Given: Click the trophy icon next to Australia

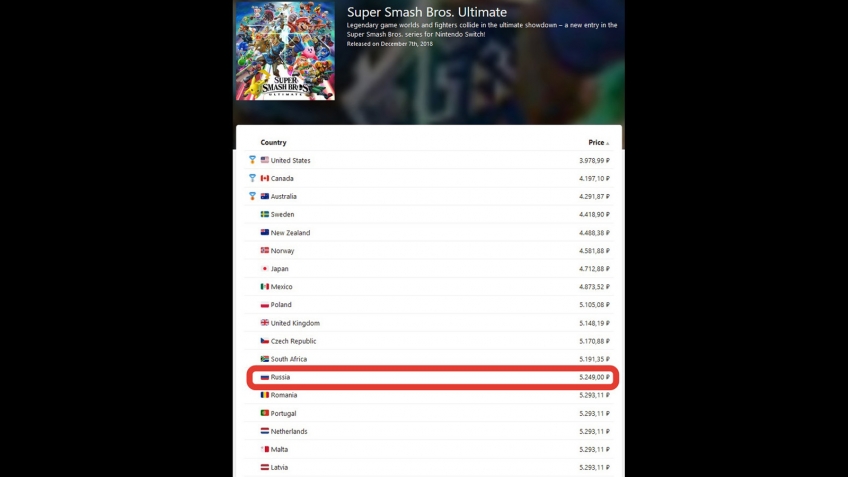Looking at the screenshot, I should point(252,196).
